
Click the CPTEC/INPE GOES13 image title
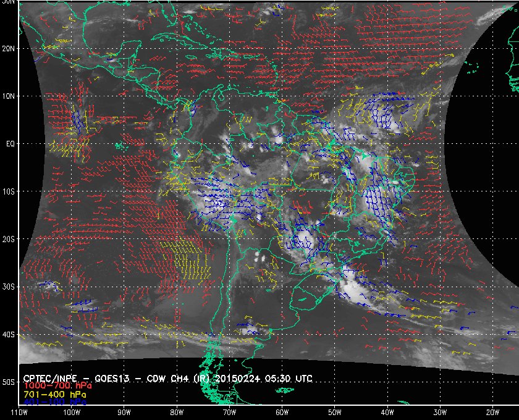(167, 378)
